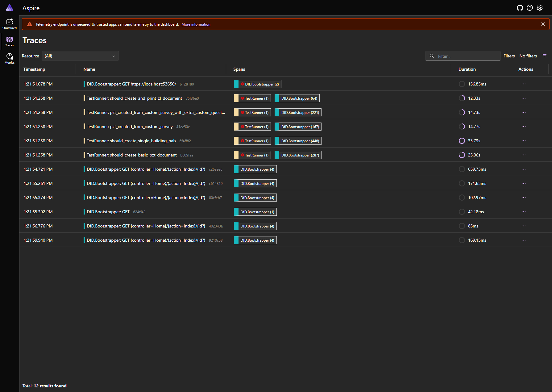The width and height of the screenshot is (552, 392).
Task: Click timestamp 1:21:54.721 PM
Action: pyautogui.click(x=38, y=169)
